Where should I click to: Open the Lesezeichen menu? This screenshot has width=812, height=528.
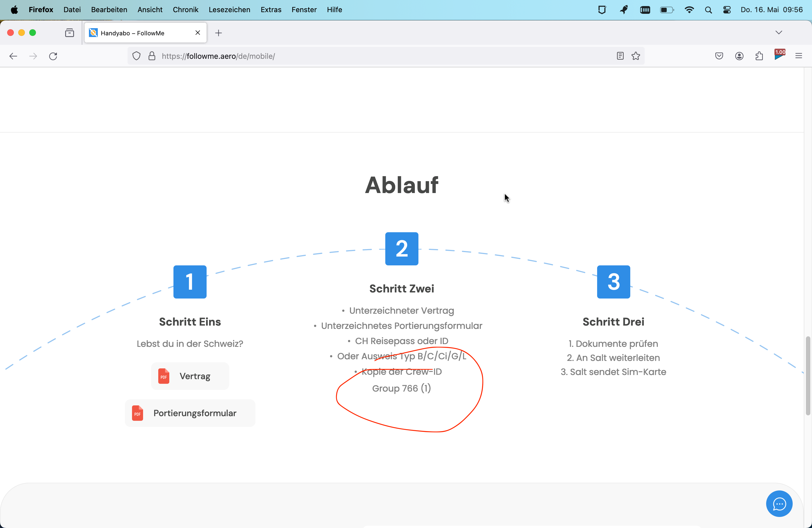[x=229, y=10]
